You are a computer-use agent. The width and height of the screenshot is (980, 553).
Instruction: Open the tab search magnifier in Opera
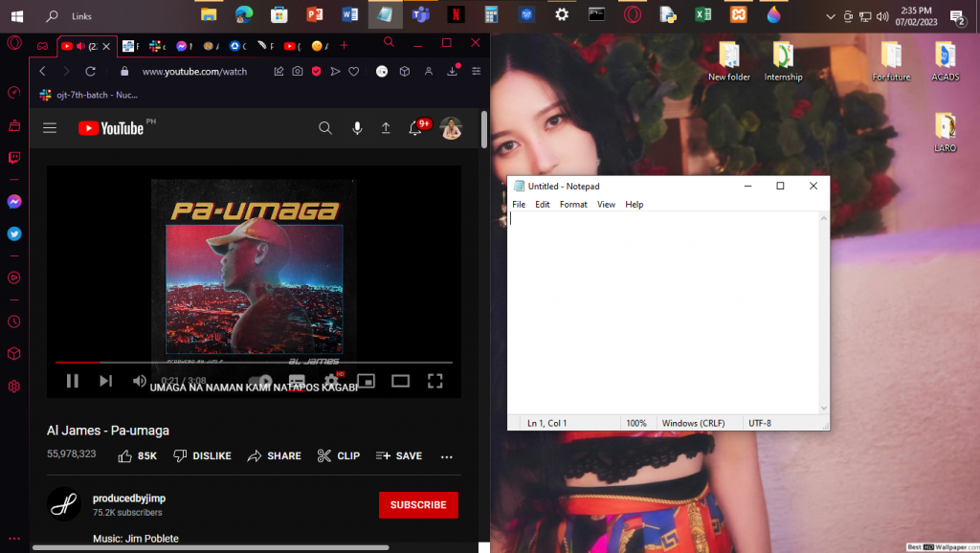coord(389,42)
